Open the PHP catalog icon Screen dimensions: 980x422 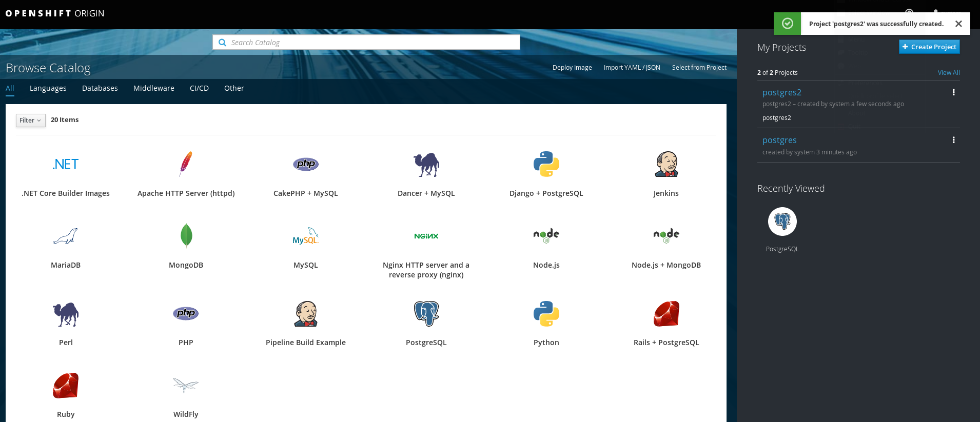click(186, 313)
